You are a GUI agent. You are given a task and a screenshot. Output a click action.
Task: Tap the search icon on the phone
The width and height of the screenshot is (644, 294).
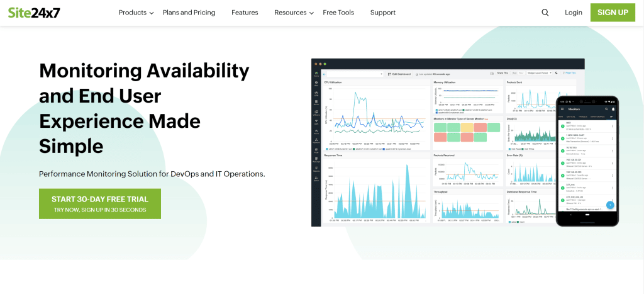[x=606, y=109]
